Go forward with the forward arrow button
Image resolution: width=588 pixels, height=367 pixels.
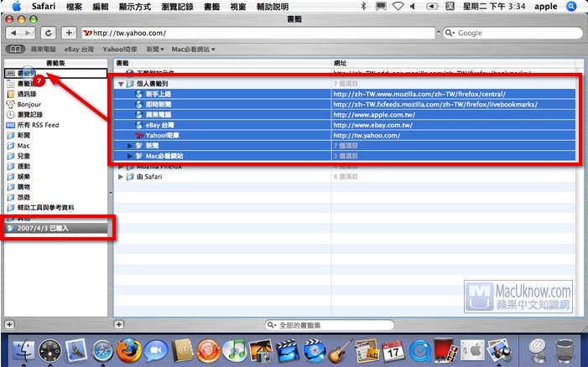coord(29,33)
